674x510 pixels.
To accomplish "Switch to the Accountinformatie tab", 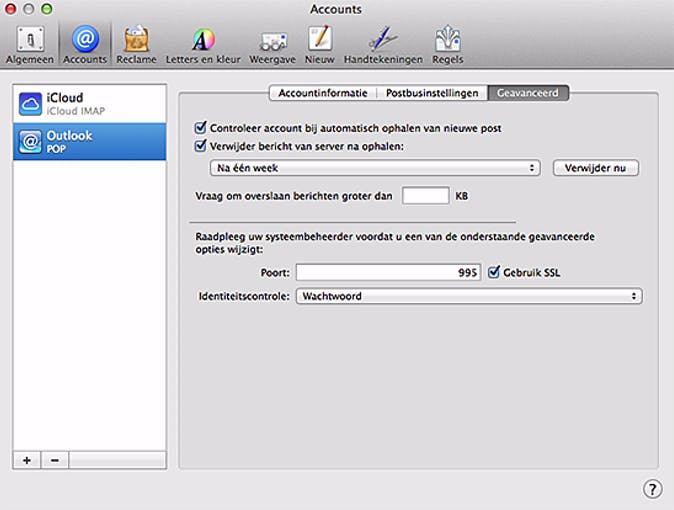I will tap(323, 93).
